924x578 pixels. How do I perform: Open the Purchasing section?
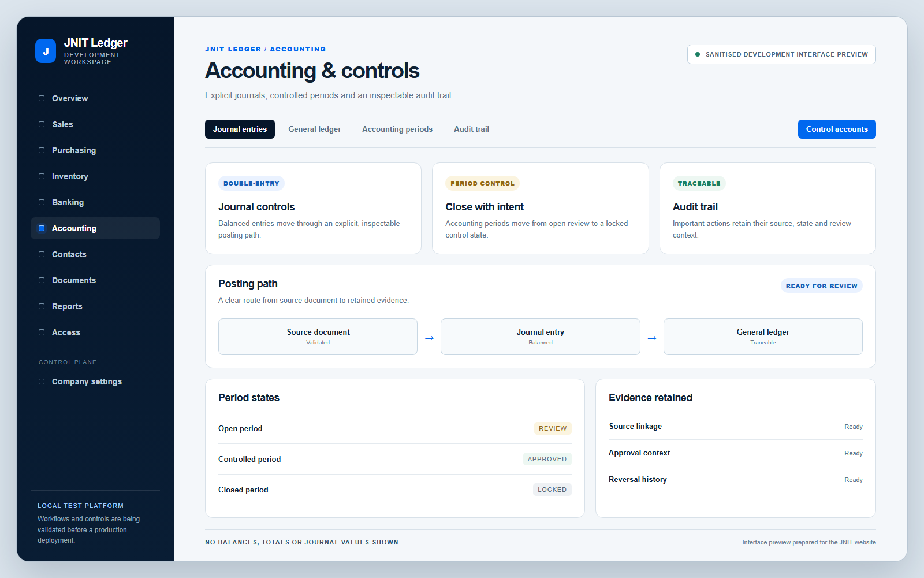(95, 150)
